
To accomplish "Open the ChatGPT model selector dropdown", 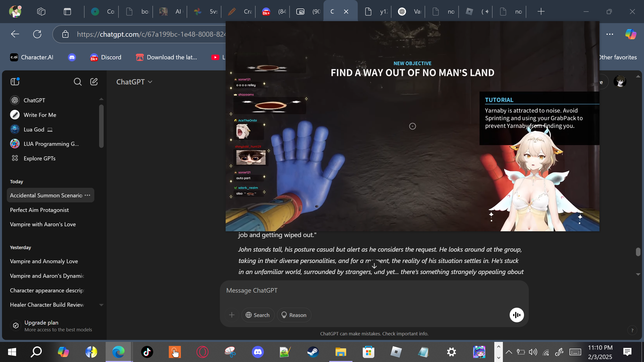I will (x=134, y=82).
